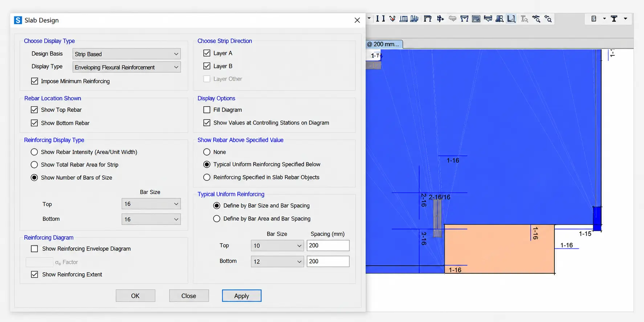Uncheck Show Bottom Rebar
This screenshot has width=644, height=322.
(34, 123)
